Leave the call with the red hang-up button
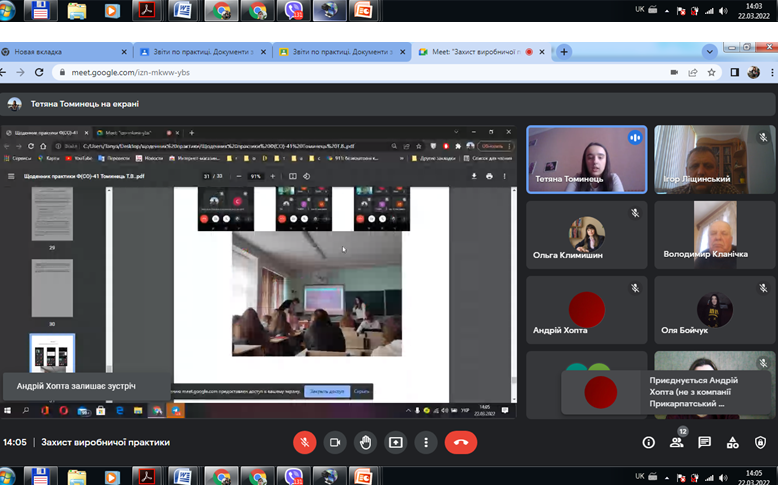 tap(460, 442)
